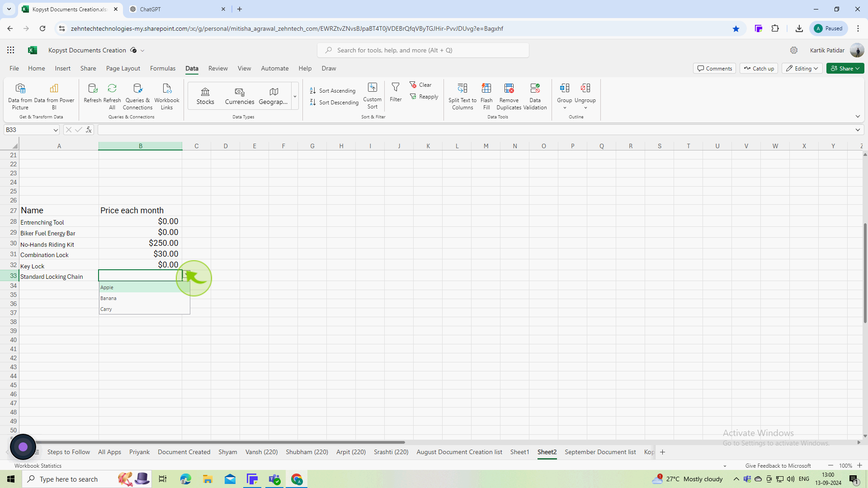The width and height of the screenshot is (868, 488).
Task: Expand the Workbook Links panel
Action: 168,95
